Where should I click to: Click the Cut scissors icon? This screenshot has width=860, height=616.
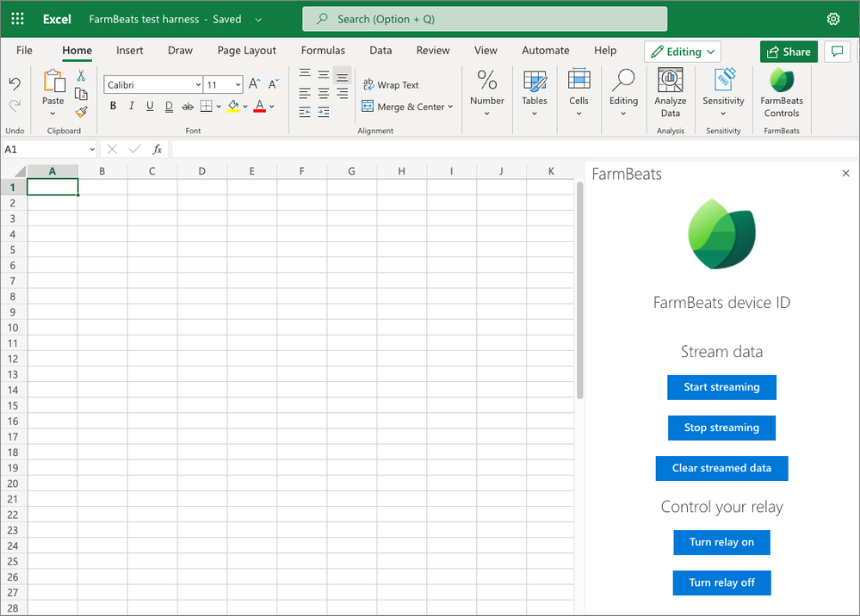tap(81, 75)
